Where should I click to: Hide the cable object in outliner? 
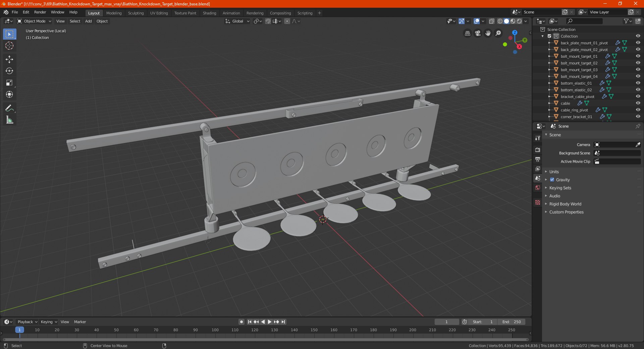[638, 103]
